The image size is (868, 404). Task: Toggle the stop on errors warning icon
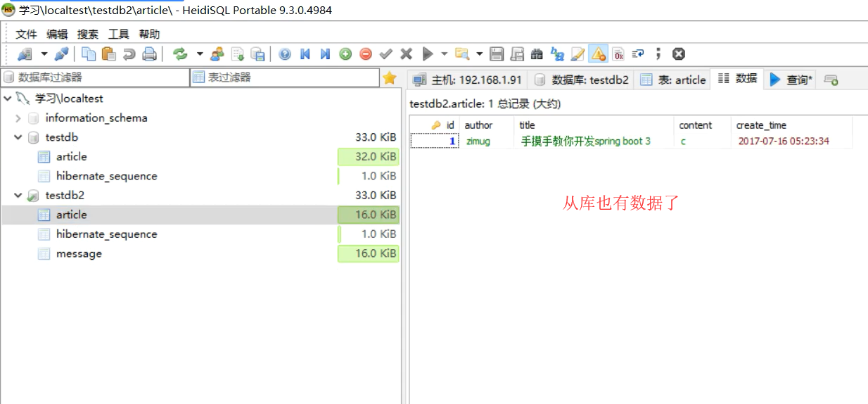[598, 54]
